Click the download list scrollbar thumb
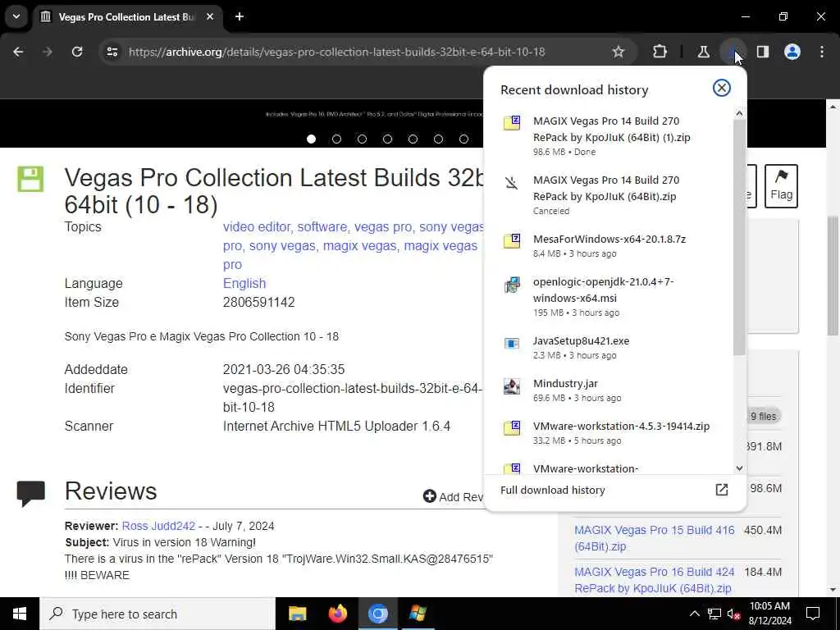This screenshot has height=630, width=840. [x=739, y=237]
